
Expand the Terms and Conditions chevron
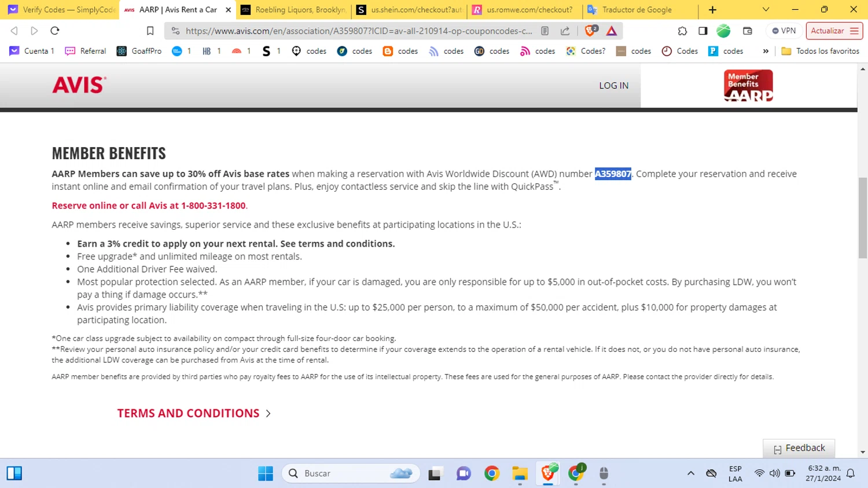(268, 413)
